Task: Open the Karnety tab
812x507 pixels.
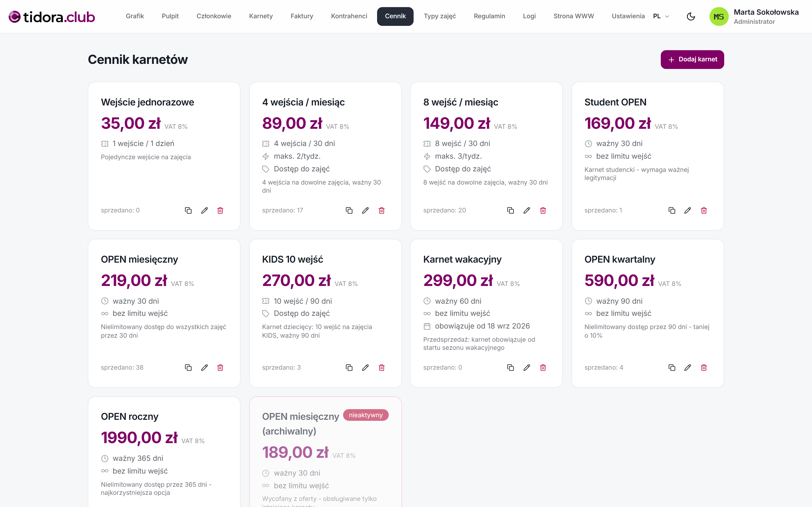Action: click(x=261, y=16)
